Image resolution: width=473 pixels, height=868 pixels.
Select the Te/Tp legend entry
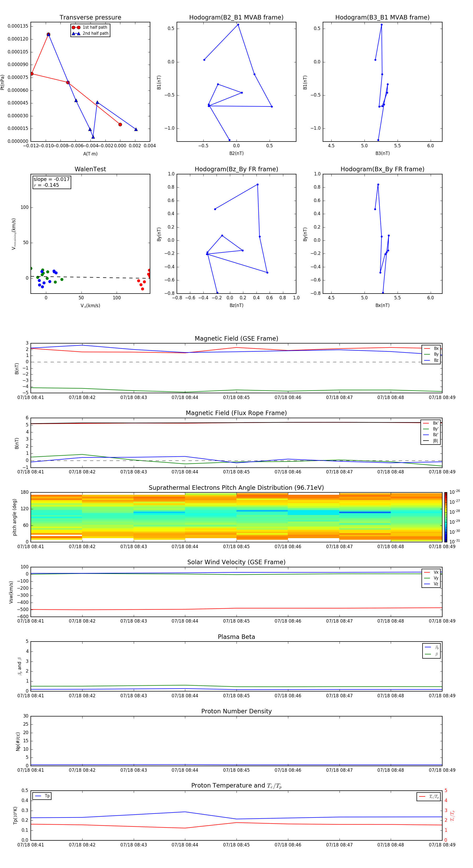tap(429, 796)
